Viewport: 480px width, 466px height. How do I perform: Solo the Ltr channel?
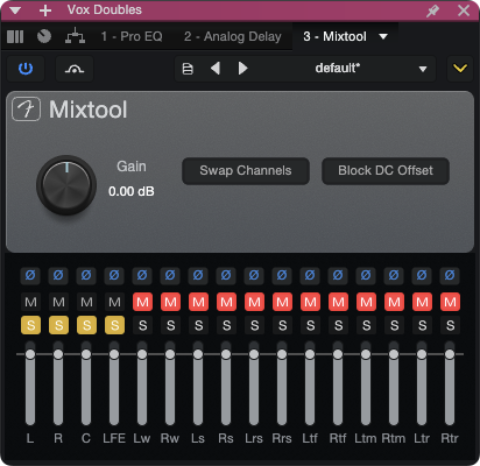[422, 325]
